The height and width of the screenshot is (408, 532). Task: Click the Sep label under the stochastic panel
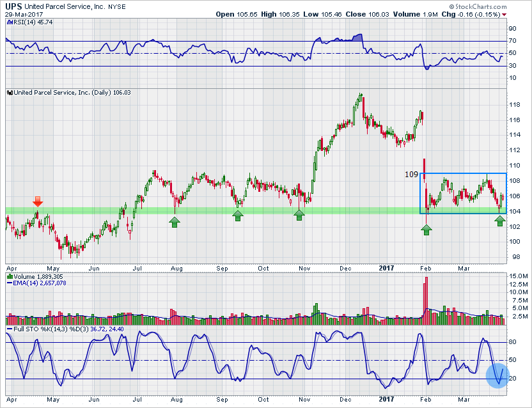click(x=223, y=400)
